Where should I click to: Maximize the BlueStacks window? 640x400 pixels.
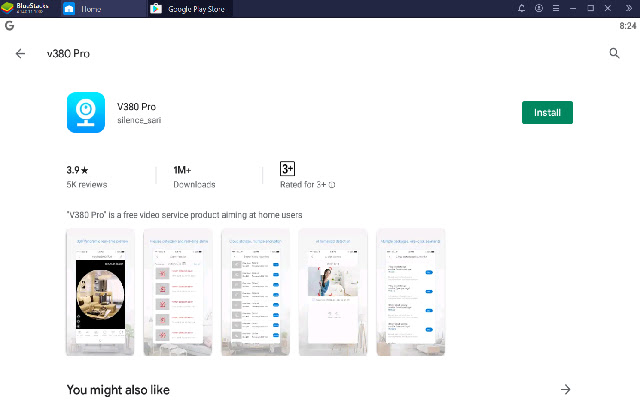tap(591, 8)
